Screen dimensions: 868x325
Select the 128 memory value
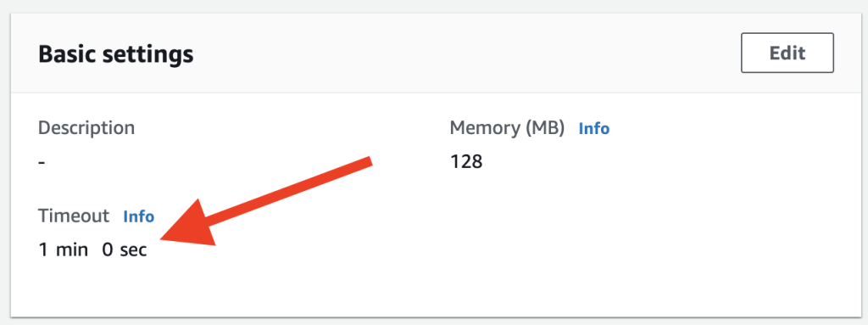pos(466,162)
